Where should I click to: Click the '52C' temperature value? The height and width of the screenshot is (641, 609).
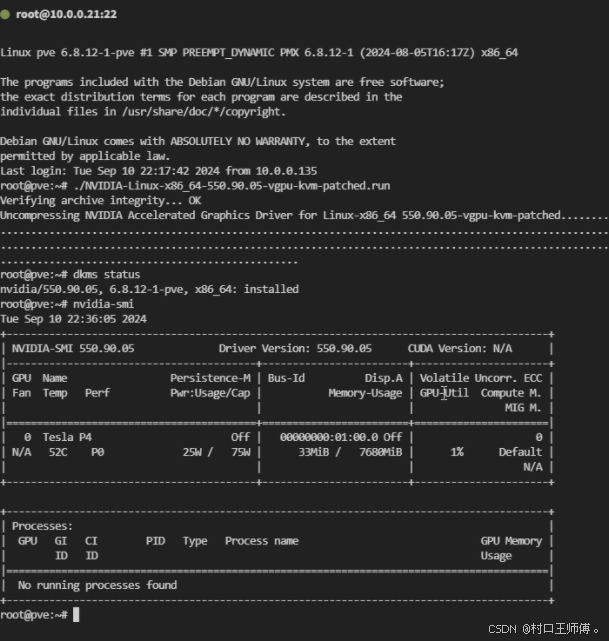click(x=58, y=452)
